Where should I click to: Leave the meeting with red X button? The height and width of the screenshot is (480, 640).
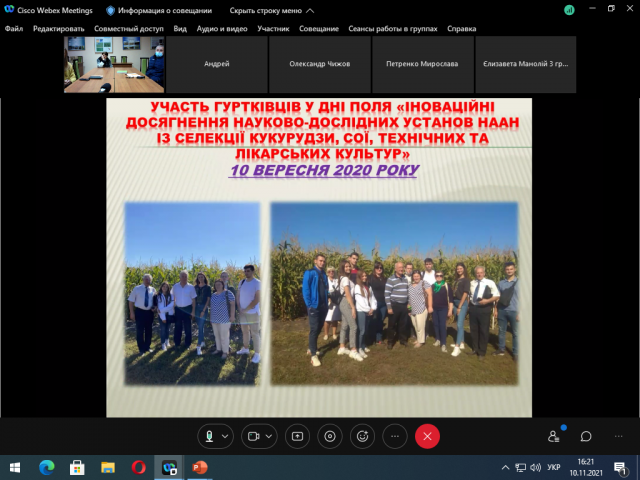[427, 436]
